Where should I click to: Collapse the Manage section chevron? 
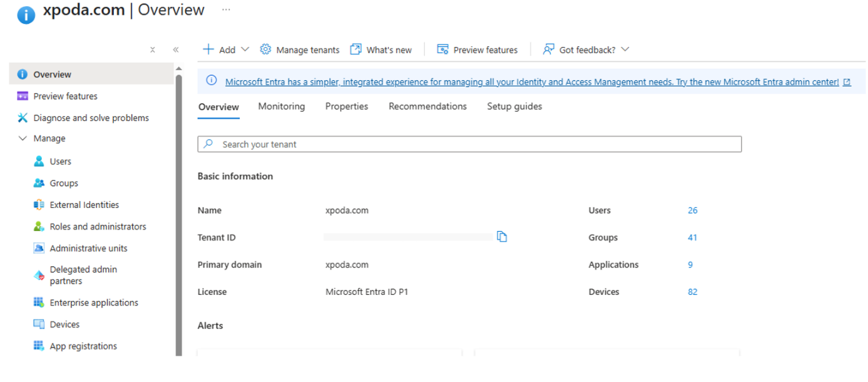tap(23, 138)
